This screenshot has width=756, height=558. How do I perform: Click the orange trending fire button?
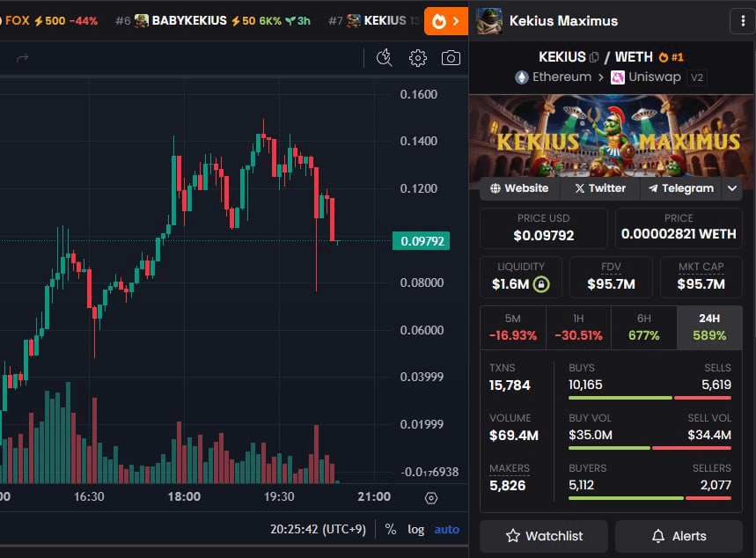445,20
